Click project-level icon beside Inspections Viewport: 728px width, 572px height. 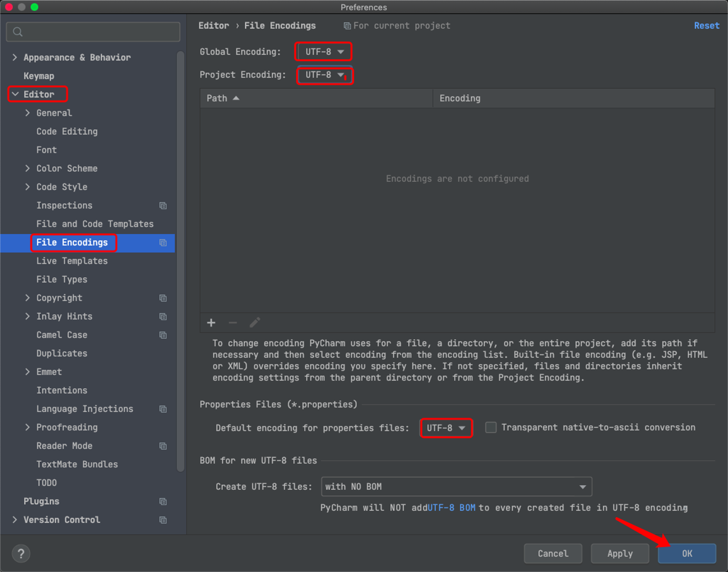(163, 206)
